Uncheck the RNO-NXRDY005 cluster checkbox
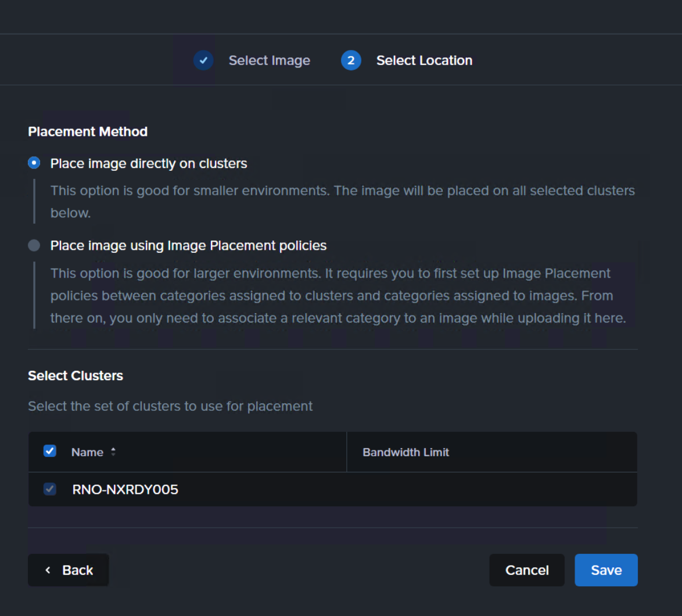 pos(50,489)
